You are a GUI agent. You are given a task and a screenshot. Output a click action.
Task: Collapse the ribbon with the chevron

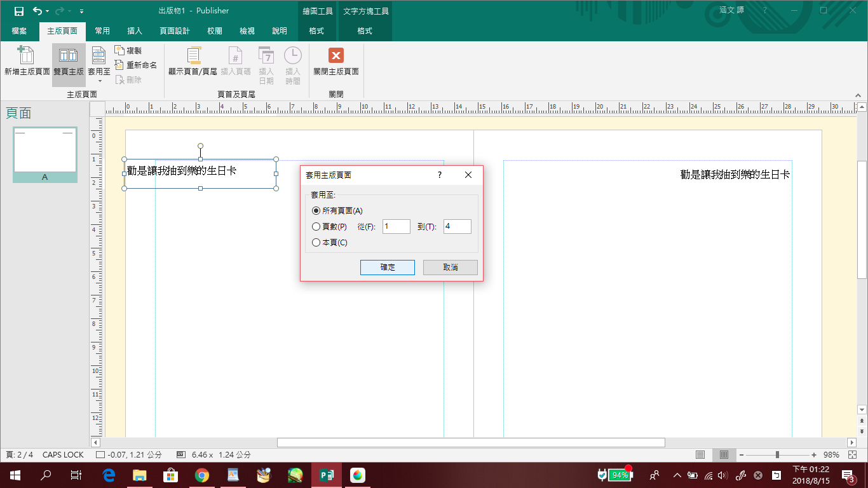858,95
